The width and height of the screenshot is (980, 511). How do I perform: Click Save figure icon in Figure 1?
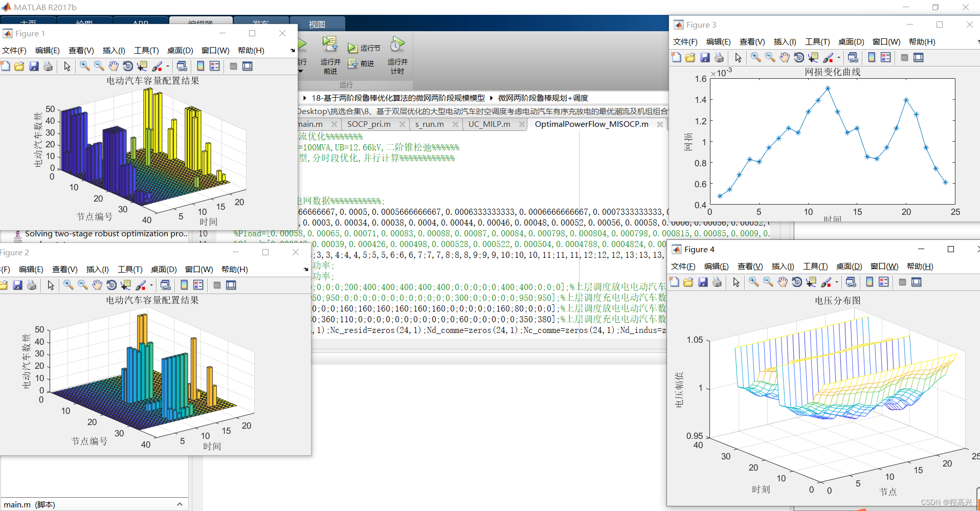coord(34,66)
